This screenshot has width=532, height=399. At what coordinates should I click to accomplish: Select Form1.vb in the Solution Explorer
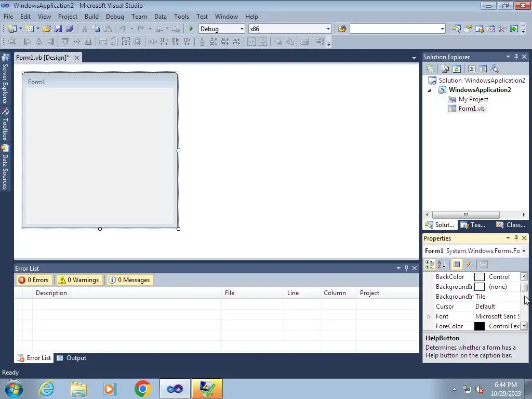pos(471,109)
